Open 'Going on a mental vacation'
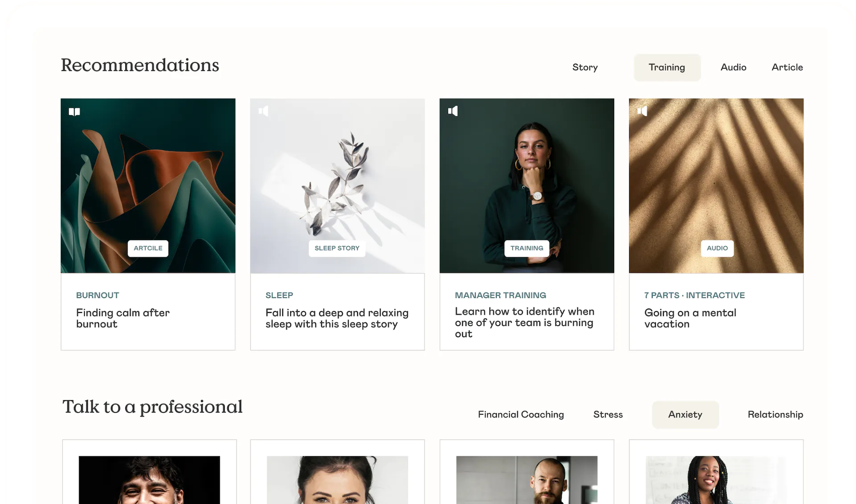This screenshot has width=856, height=504. (x=690, y=318)
